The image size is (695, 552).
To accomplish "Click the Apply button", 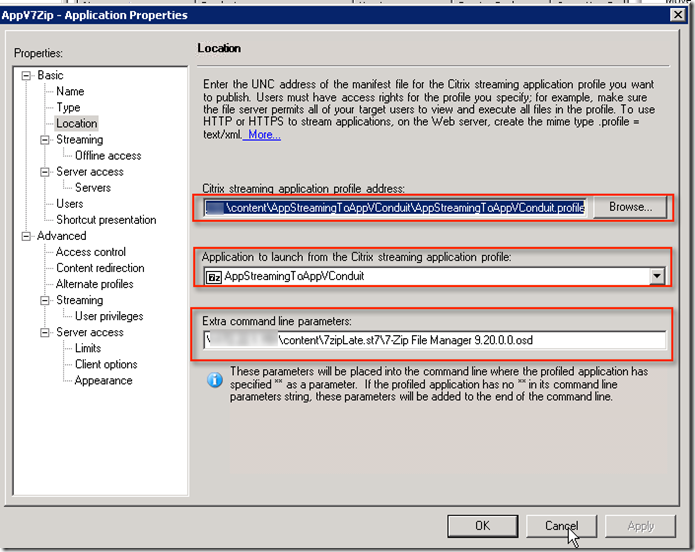I will 640,526.
